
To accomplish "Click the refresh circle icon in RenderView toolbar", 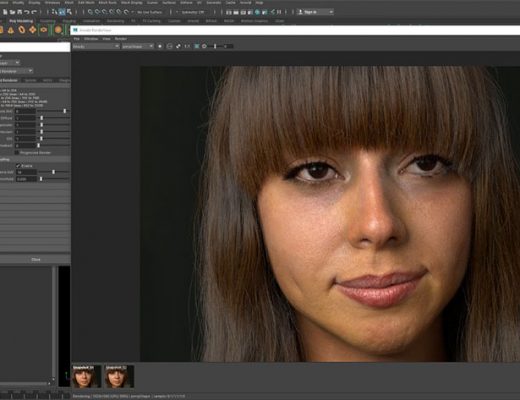I will tap(169, 46).
